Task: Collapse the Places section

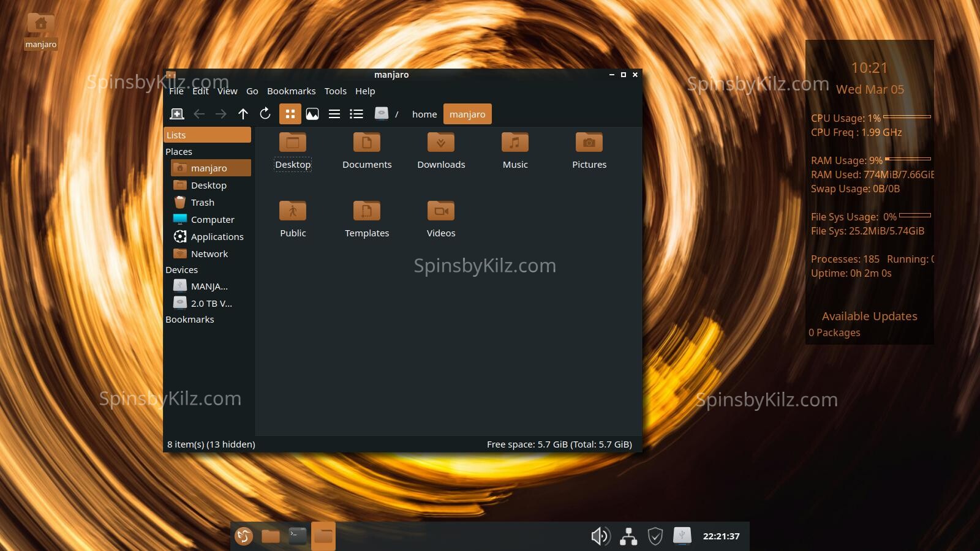Action: pyautogui.click(x=179, y=151)
